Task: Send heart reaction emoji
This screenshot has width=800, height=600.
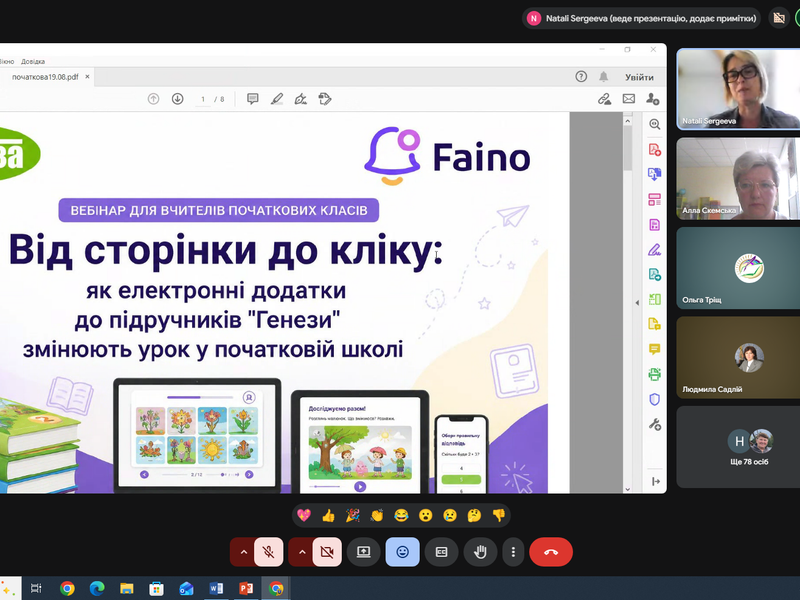Action: (x=304, y=515)
